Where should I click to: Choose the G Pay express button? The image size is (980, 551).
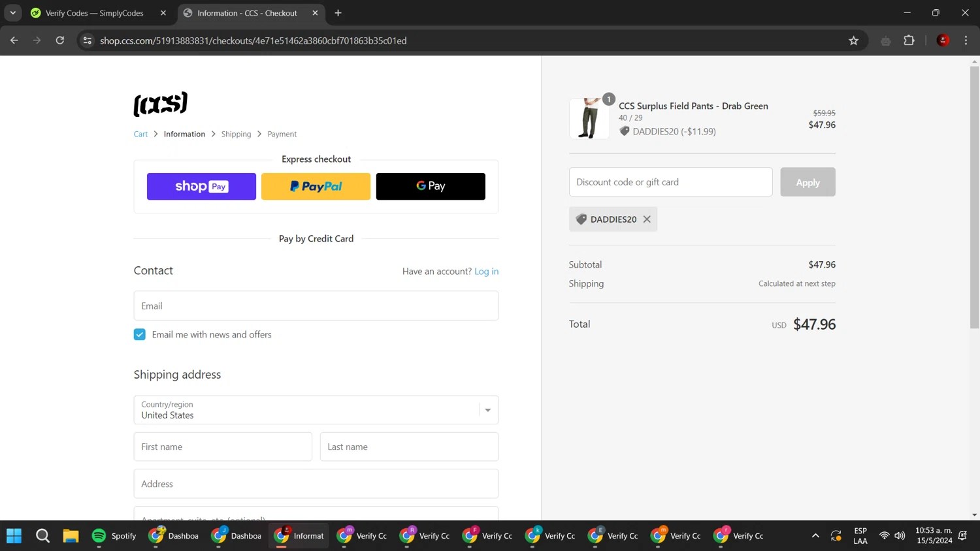click(x=431, y=187)
